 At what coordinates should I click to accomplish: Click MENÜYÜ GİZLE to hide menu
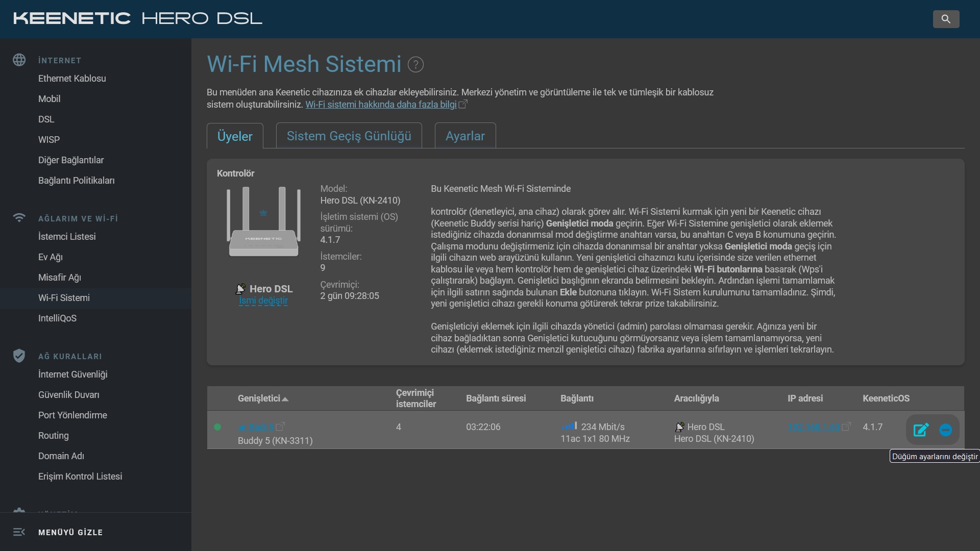(70, 532)
